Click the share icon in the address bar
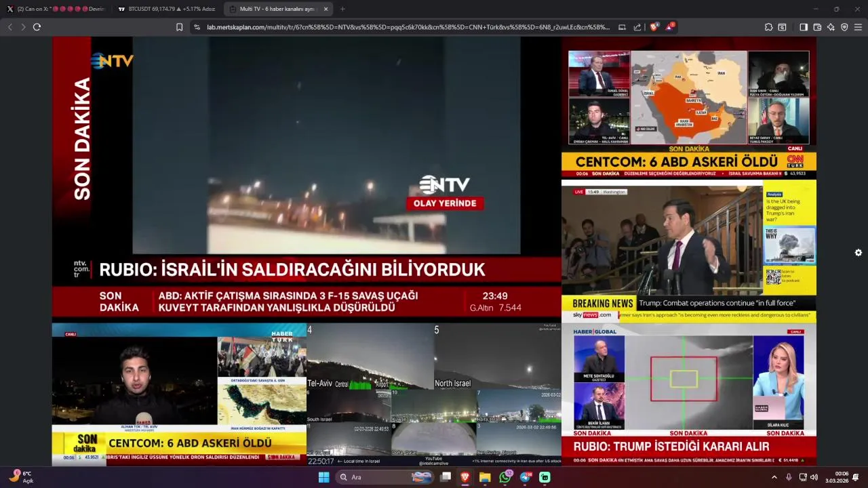Image resolution: width=868 pixels, height=488 pixels. (x=637, y=27)
